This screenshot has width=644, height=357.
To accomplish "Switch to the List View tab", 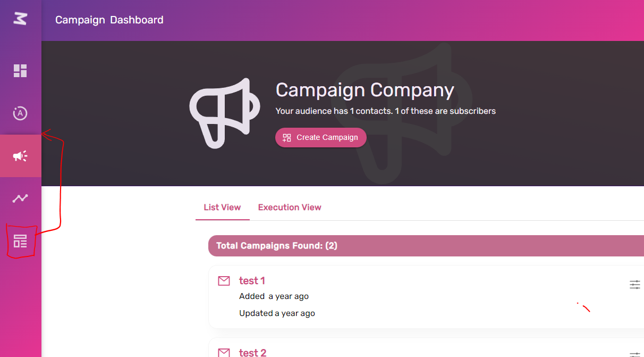I will 222,207.
